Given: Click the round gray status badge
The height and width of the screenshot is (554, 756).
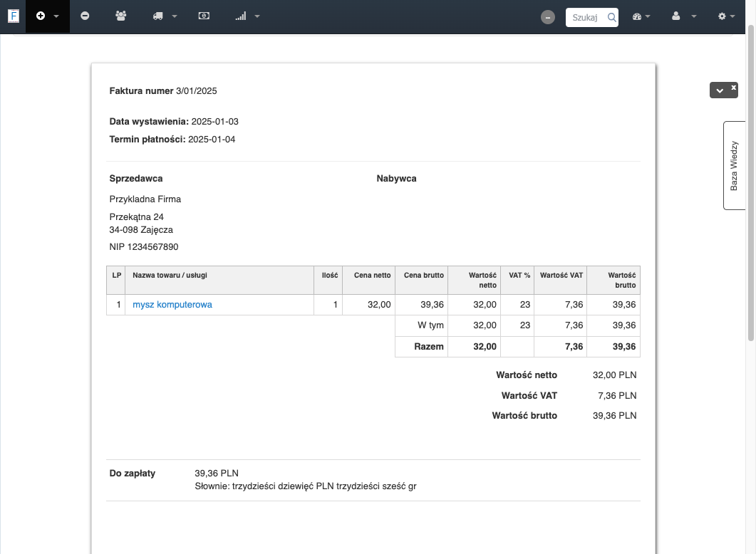Looking at the screenshot, I should point(548,17).
